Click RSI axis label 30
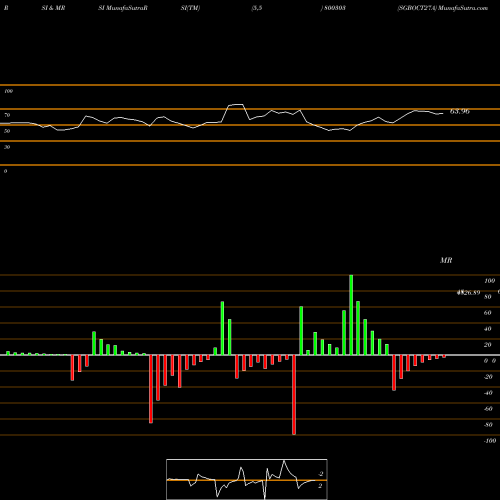Screen dimensions: 500x500 7,147
